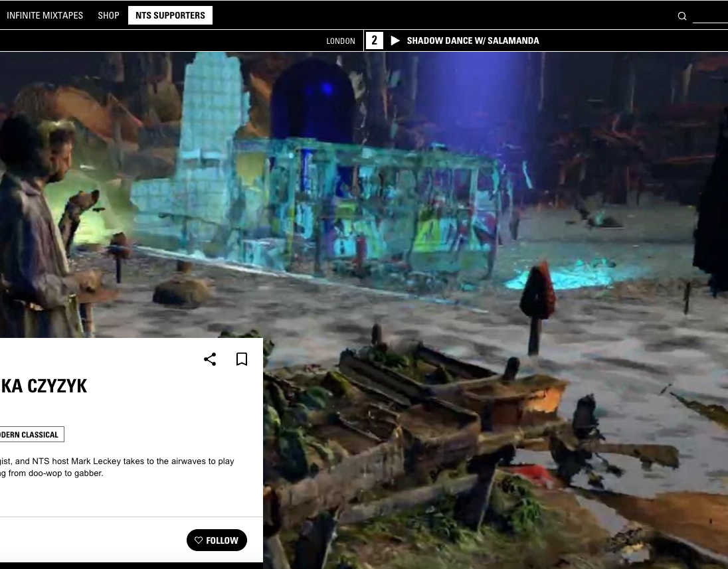Bookmark this episode

(x=241, y=359)
